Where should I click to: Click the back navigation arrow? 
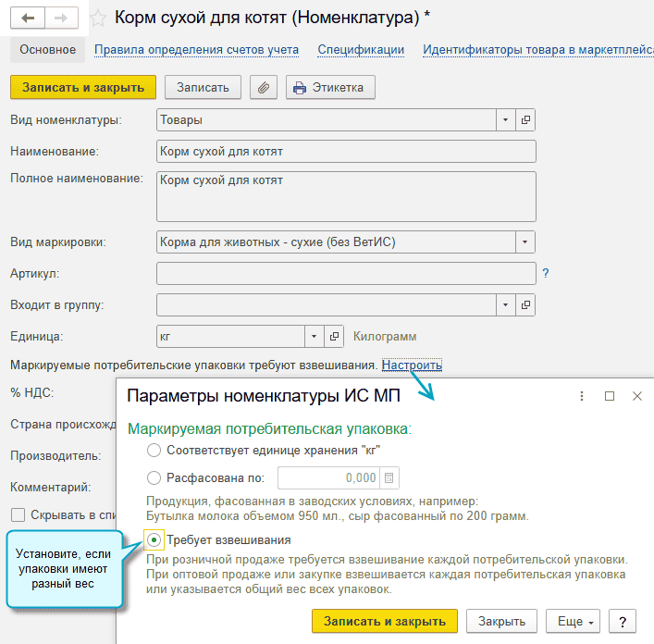pos(28,18)
